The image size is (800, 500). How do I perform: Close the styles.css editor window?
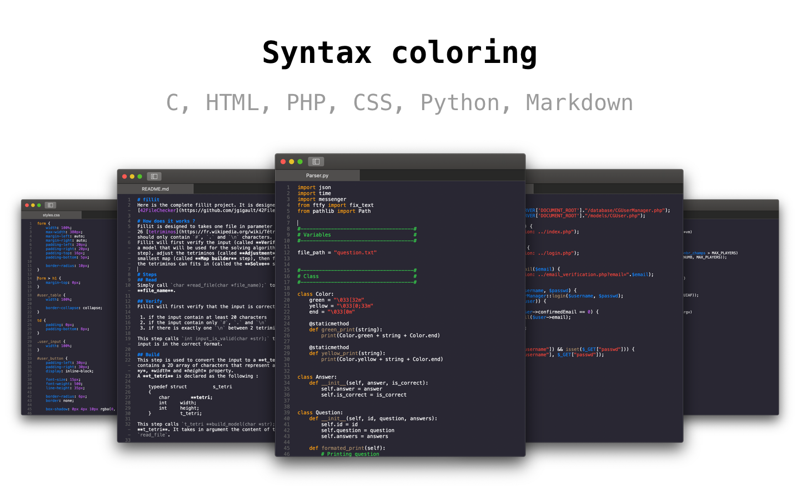(x=27, y=205)
